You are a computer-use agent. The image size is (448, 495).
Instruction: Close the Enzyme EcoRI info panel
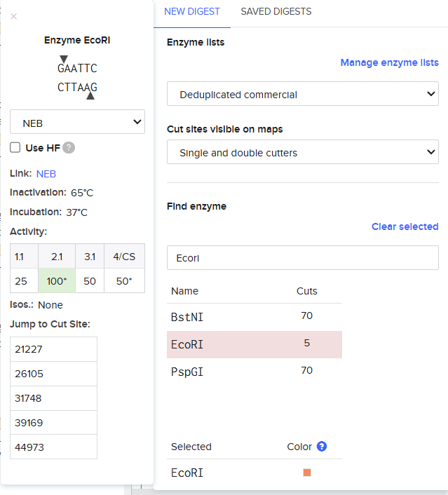tap(14, 17)
